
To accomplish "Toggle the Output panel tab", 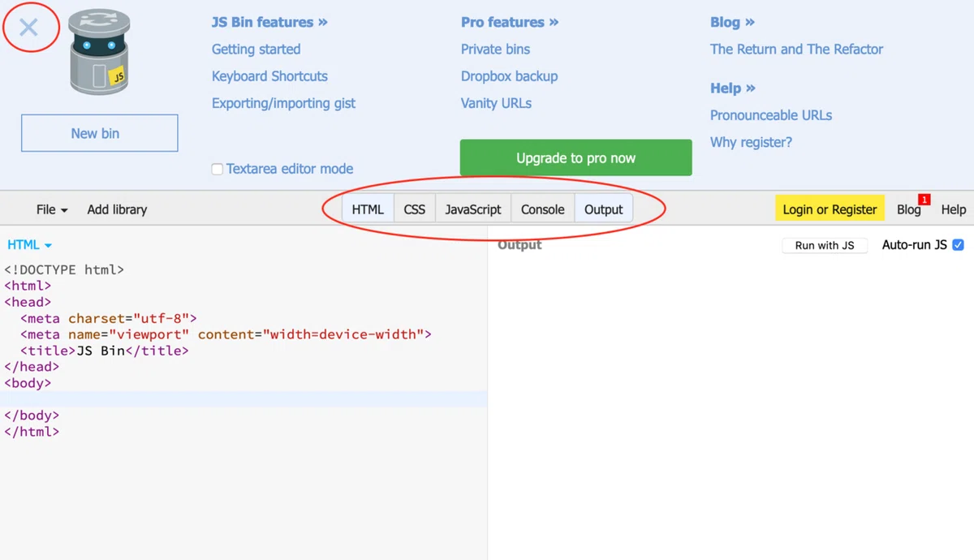I will [604, 209].
